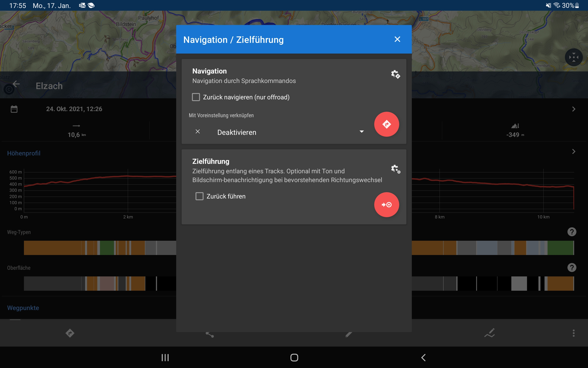Viewport: 588px width, 368px height.
Task: Tap the date 24. Okt. 2021, 12:26
Action: 74,109
